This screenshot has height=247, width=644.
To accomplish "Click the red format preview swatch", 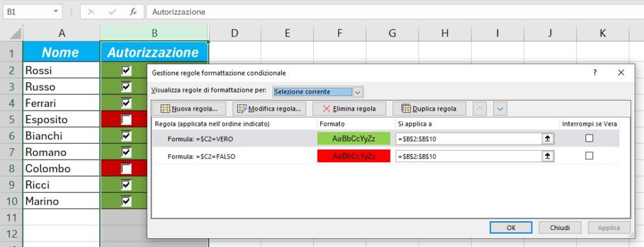I will [353, 156].
